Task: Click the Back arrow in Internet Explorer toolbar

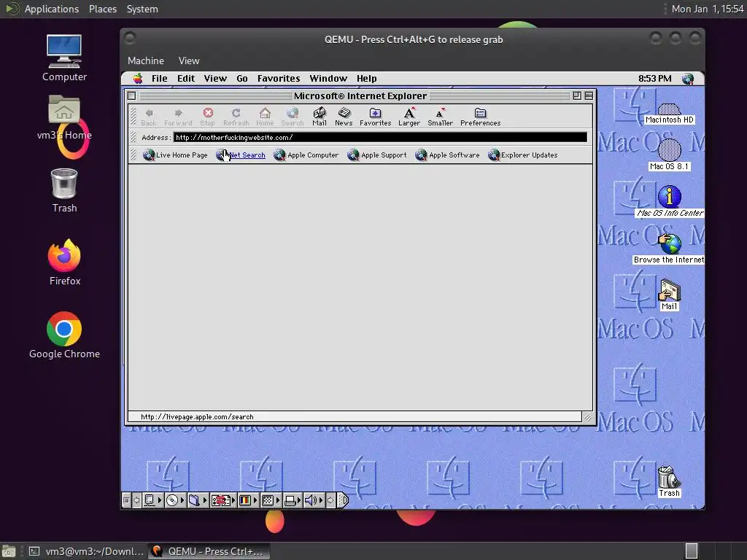Action: click(149, 117)
